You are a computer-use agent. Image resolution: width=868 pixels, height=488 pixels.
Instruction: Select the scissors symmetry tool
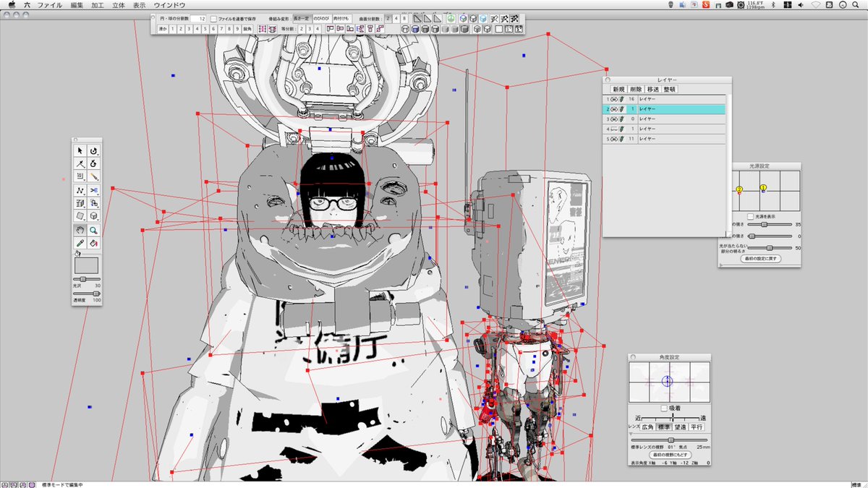[93, 191]
